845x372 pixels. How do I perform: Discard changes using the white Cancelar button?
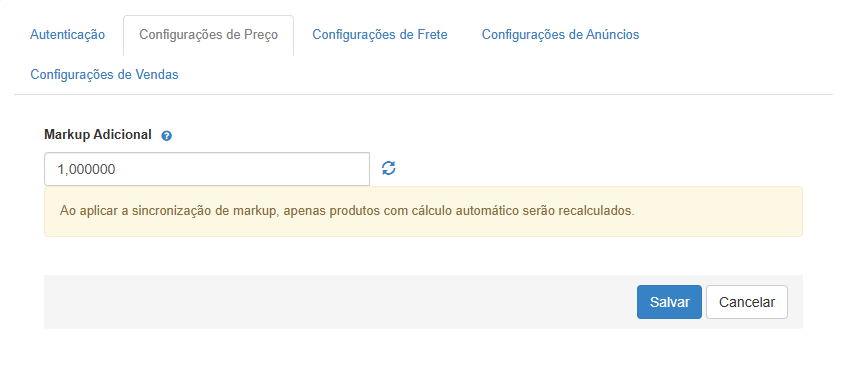(x=747, y=302)
